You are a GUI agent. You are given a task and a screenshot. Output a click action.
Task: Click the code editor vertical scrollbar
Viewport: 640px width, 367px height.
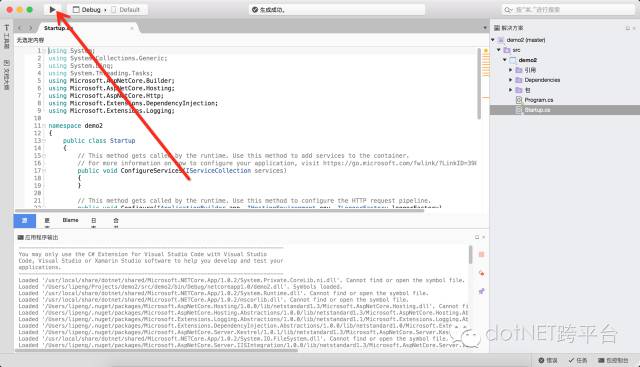(479, 83)
